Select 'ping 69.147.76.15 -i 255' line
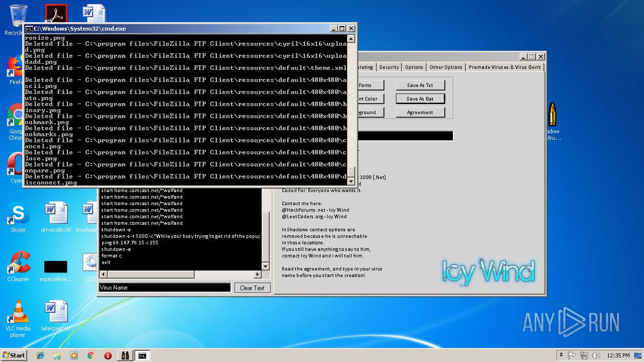This screenshot has height=362, width=644. point(130,243)
